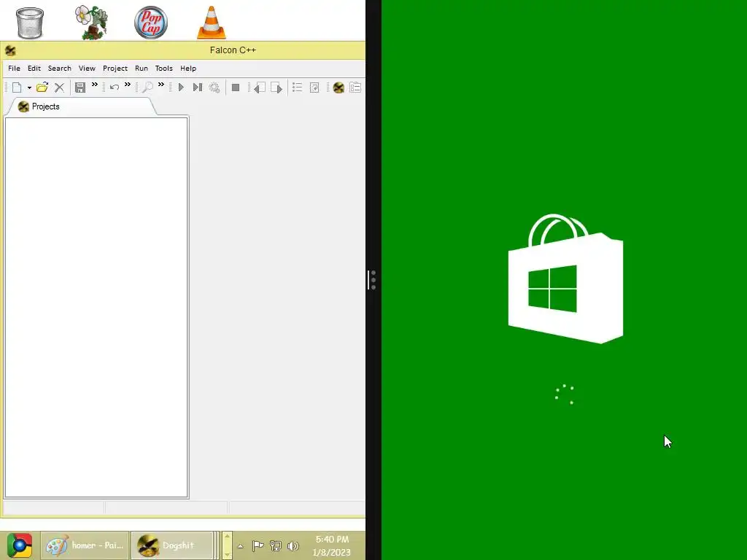Click the volume speaker tray icon
Image resolution: width=747 pixels, height=560 pixels.
point(293,545)
